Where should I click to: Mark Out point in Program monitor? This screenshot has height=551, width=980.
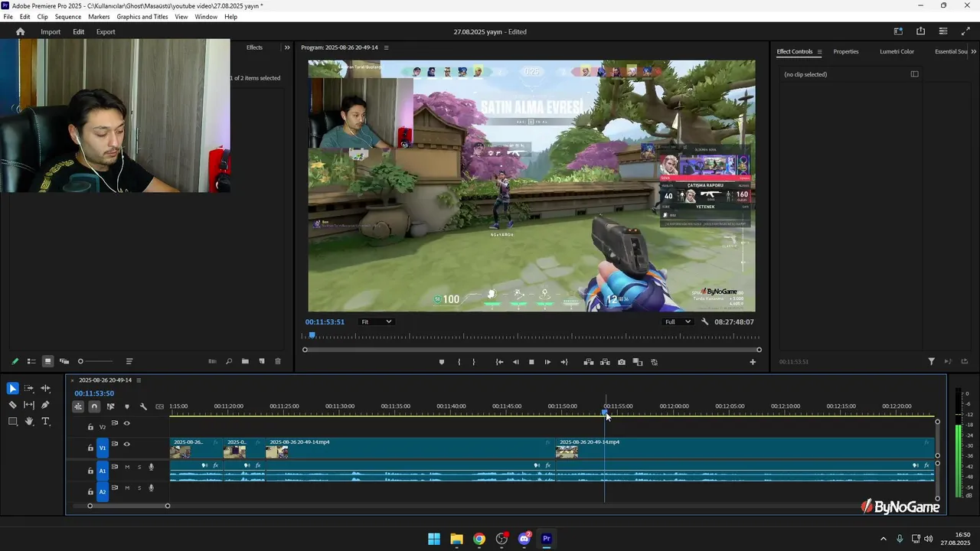[474, 362]
